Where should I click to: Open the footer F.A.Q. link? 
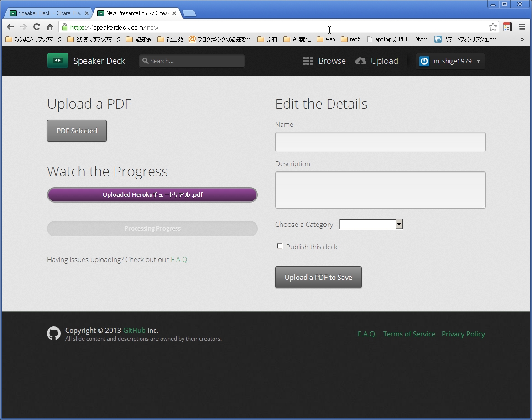(x=367, y=334)
